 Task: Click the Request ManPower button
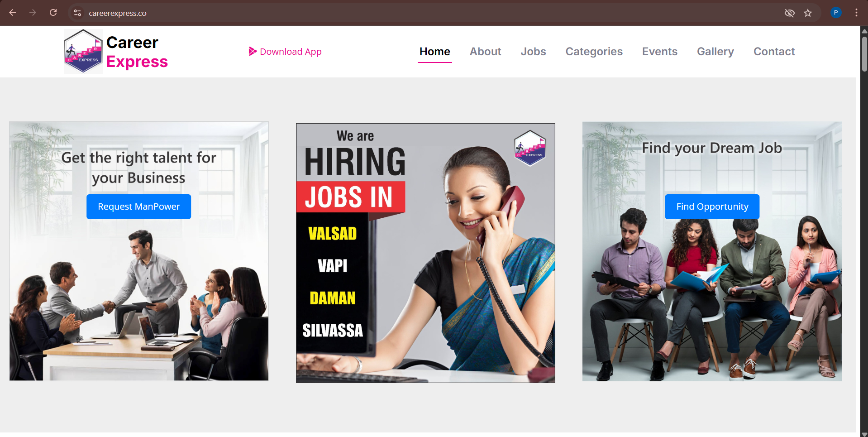139,206
